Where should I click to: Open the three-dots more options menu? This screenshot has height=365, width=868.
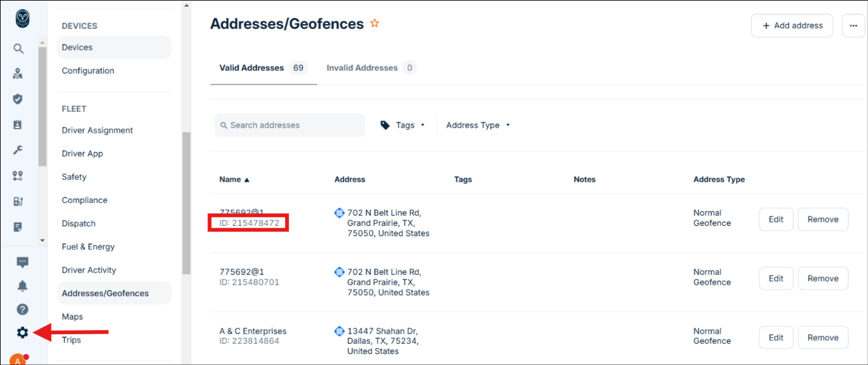point(853,25)
